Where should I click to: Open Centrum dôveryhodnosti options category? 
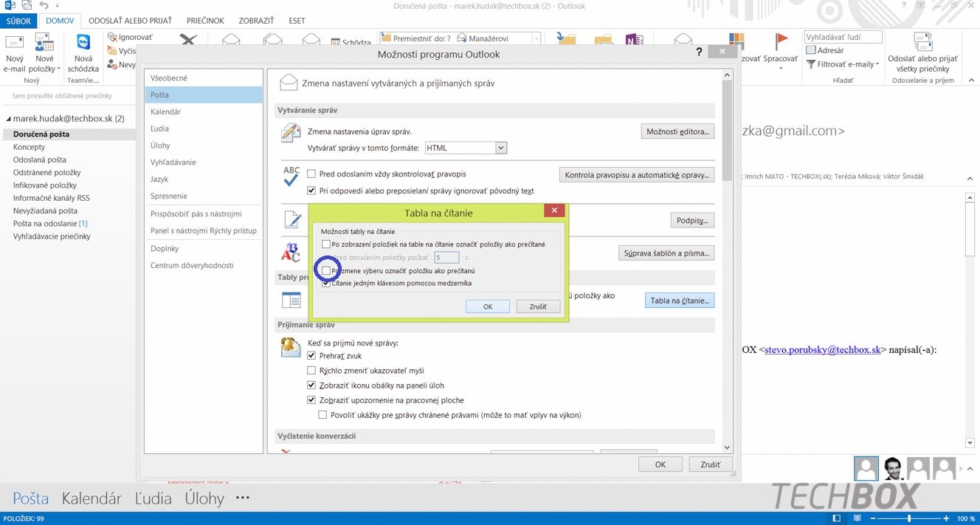tap(204, 265)
